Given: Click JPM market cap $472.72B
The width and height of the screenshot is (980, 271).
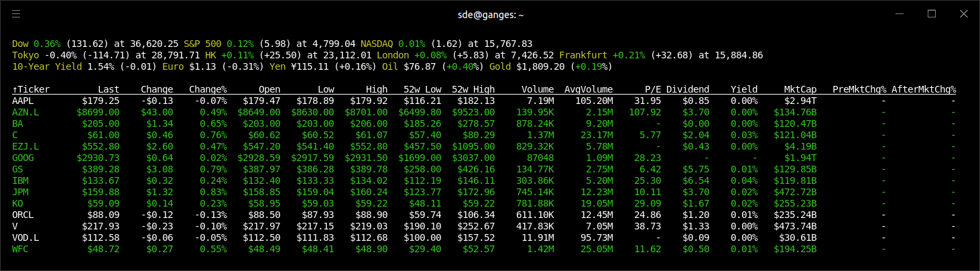Looking at the screenshot, I should [795, 192].
